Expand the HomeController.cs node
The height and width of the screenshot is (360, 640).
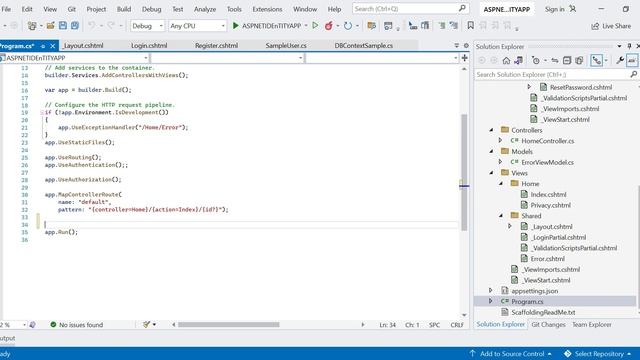click(501, 140)
